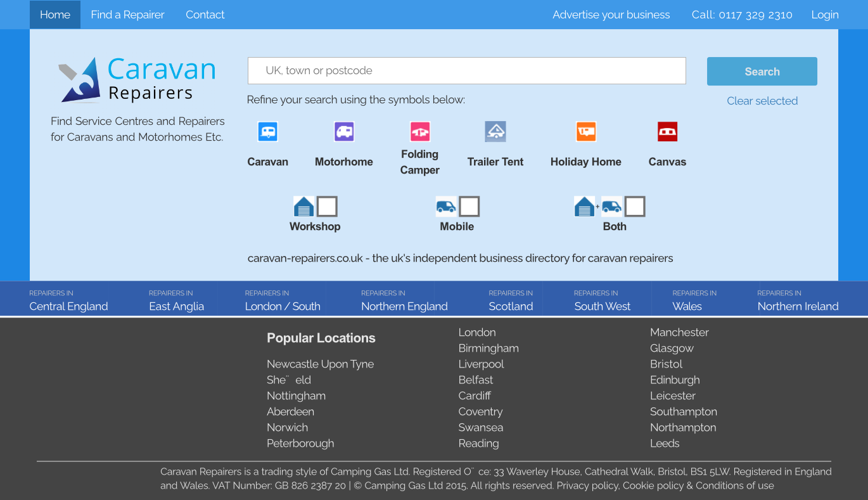
Task: Click the London location link
Action: tap(477, 332)
